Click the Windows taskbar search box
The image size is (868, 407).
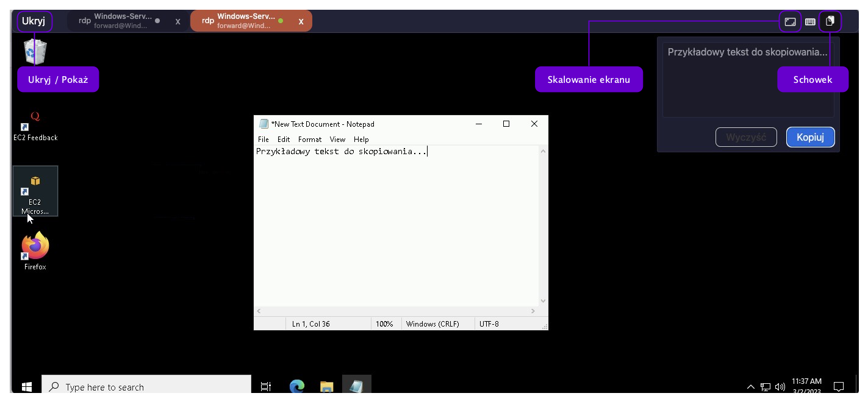pyautogui.click(x=146, y=387)
